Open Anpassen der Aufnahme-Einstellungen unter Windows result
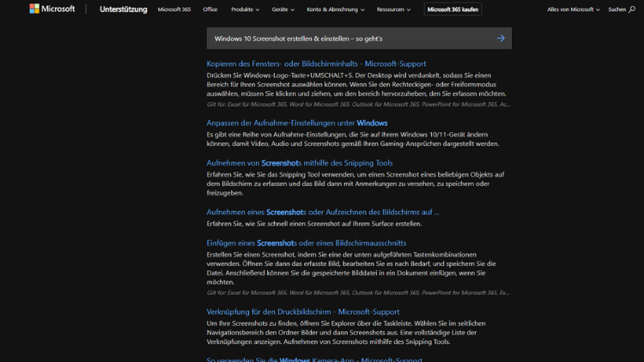This screenshot has height=362, width=644. click(x=296, y=123)
